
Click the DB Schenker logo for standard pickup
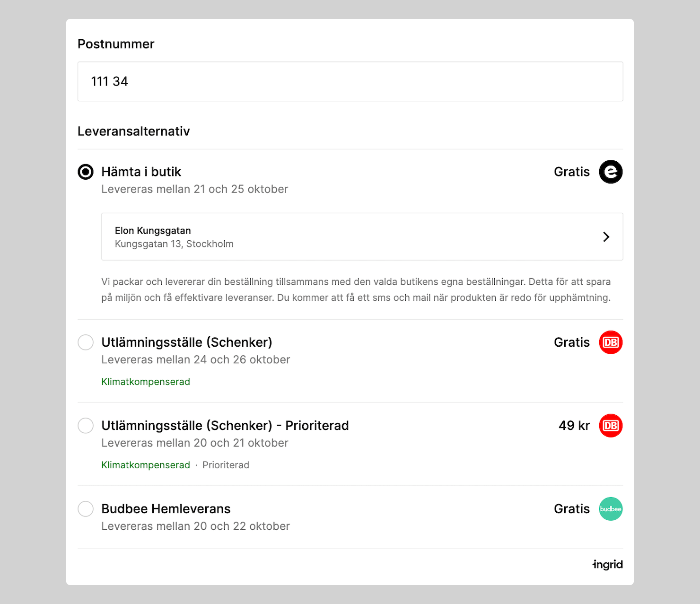pos(611,342)
